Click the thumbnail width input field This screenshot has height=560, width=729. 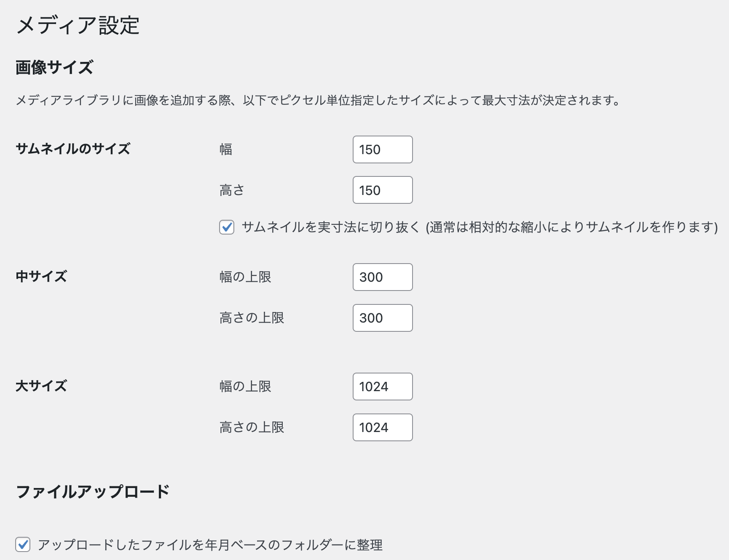382,149
